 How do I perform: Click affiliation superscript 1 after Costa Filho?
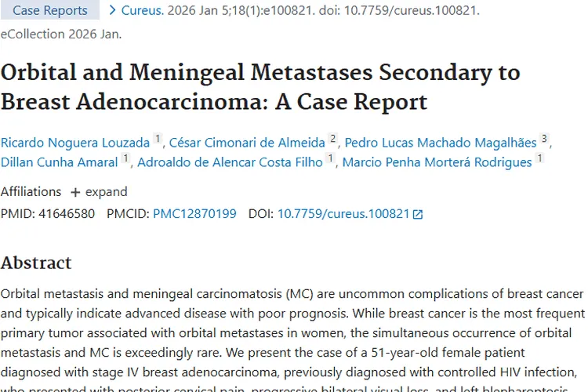(x=331, y=158)
